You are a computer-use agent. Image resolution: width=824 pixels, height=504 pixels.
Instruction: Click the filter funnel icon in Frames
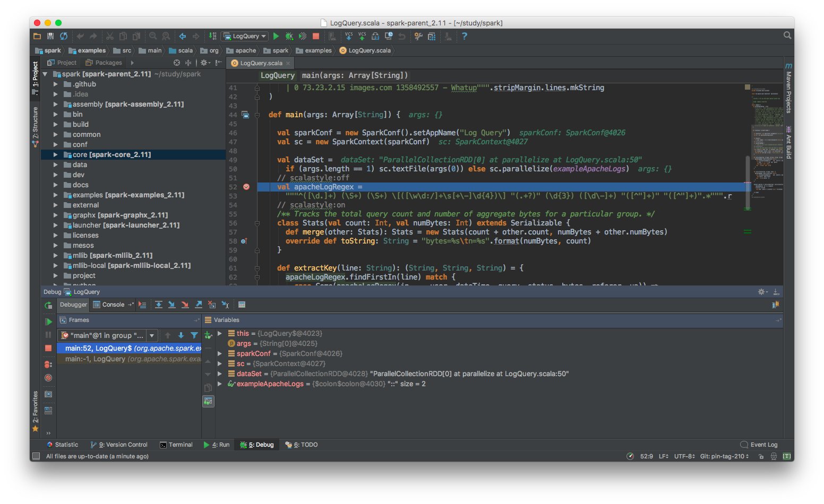click(x=194, y=335)
